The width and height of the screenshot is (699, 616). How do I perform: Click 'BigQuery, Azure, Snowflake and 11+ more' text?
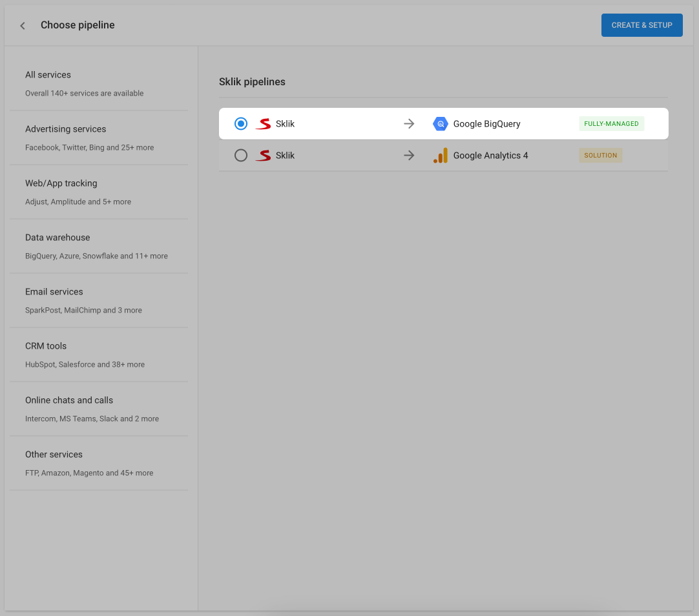pyautogui.click(x=96, y=256)
